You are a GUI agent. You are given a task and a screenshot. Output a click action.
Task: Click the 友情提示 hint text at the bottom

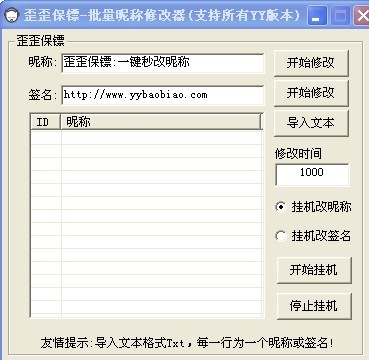[187, 343]
